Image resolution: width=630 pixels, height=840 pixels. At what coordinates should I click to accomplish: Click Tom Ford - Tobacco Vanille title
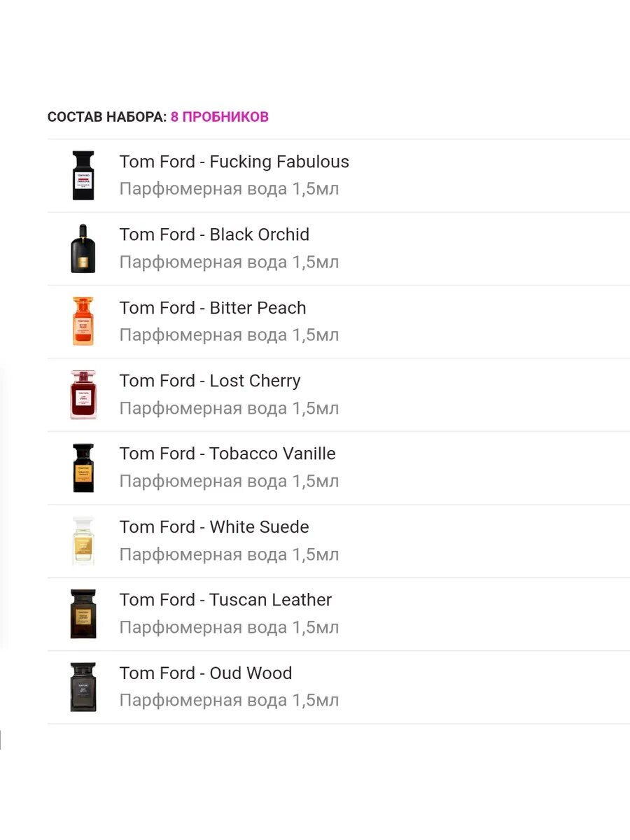227,454
